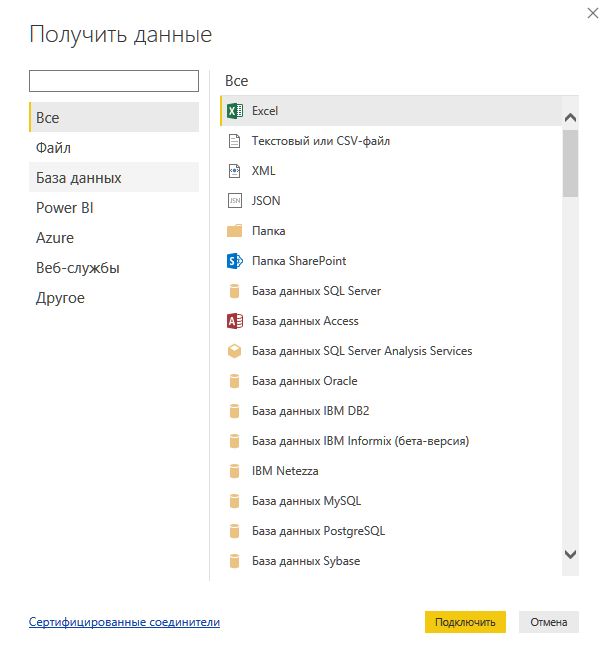Viewport: 609px width, 662px height.
Task: Select Текстовый или CSV-файл entry
Action: click(391, 141)
